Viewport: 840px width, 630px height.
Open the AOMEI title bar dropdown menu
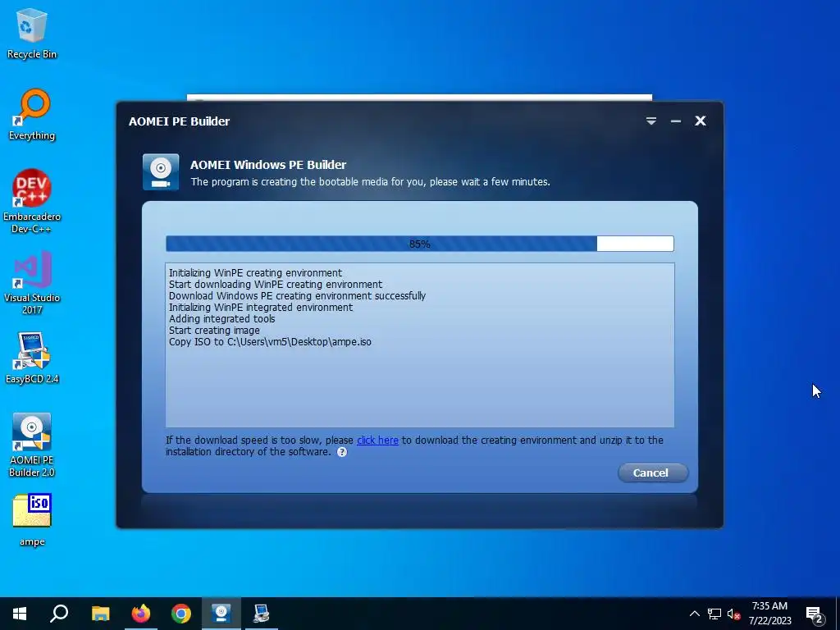coord(651,121)
